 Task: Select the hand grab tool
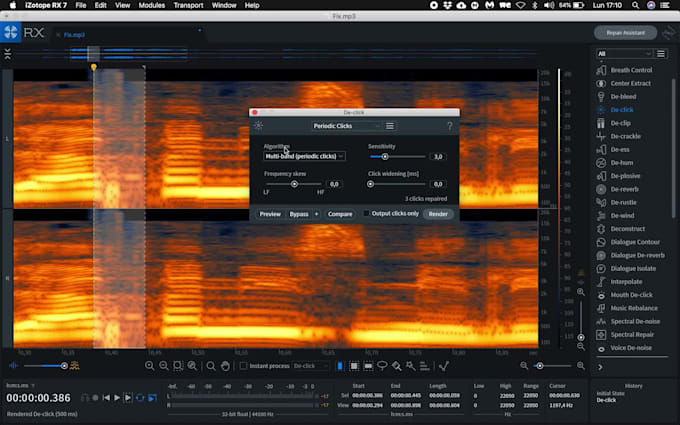(x=225, y=366)
